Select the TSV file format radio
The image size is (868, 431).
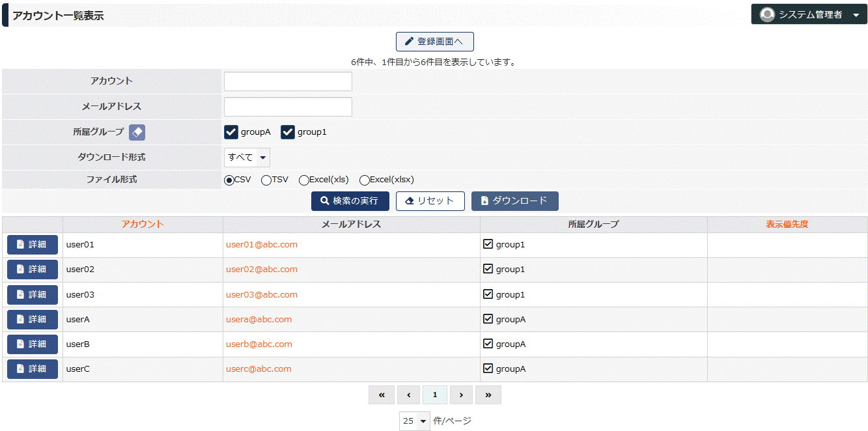(x=266, y=180)
